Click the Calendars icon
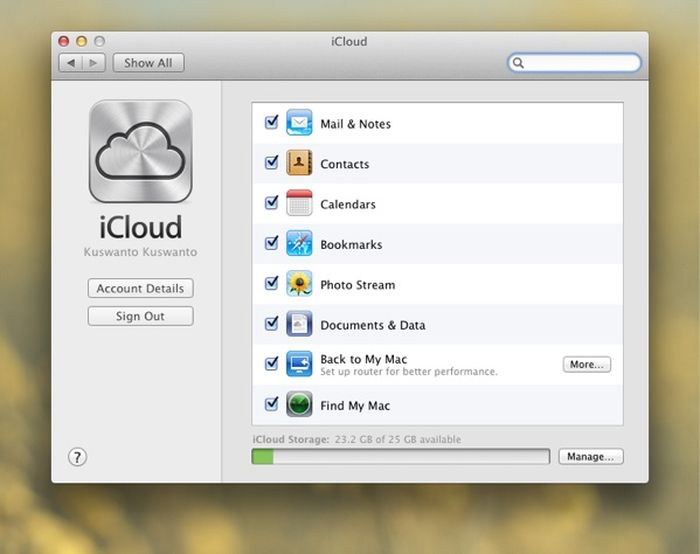The image size is (700, 554). pos(299,203)
